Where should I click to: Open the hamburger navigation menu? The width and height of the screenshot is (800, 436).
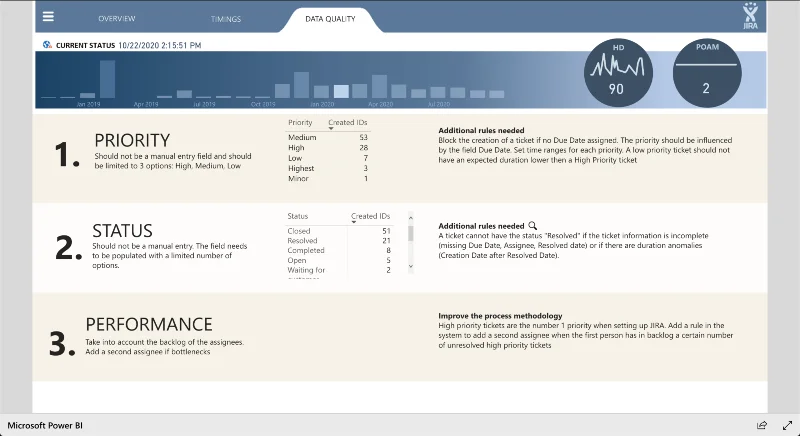(x=48, y=17)
